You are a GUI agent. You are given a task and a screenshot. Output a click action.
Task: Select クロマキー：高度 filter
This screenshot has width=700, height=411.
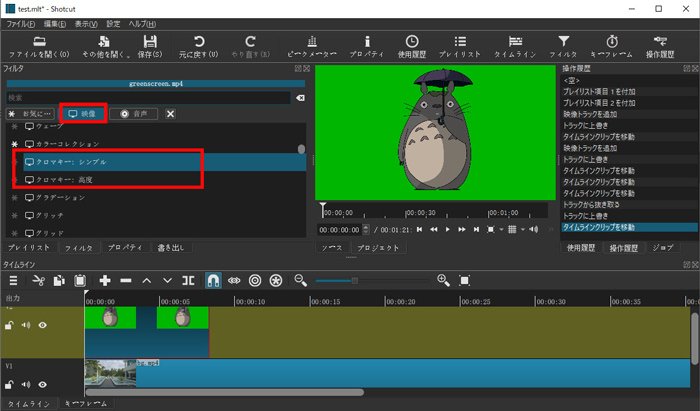click(165, 180)
